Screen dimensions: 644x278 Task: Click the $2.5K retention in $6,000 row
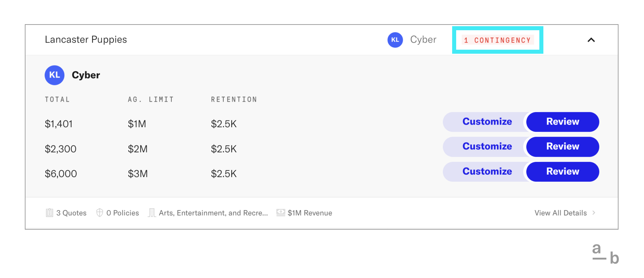pos(224,174)
